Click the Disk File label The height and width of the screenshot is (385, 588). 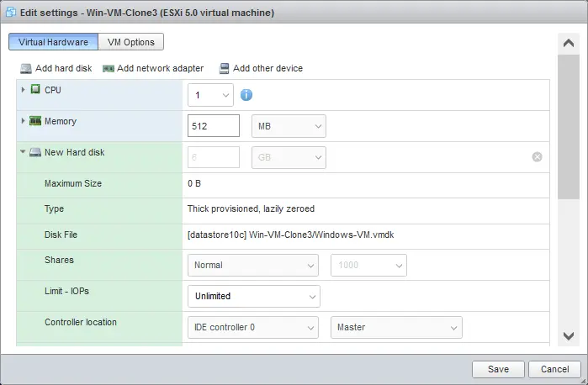[x=61, y=235]
